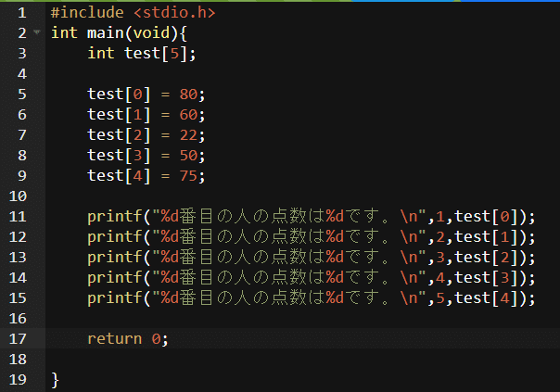The image size is (560, 392).
Task: Click the value 60 on line 6
Action: pyautogui.click(x=188, y=115)
